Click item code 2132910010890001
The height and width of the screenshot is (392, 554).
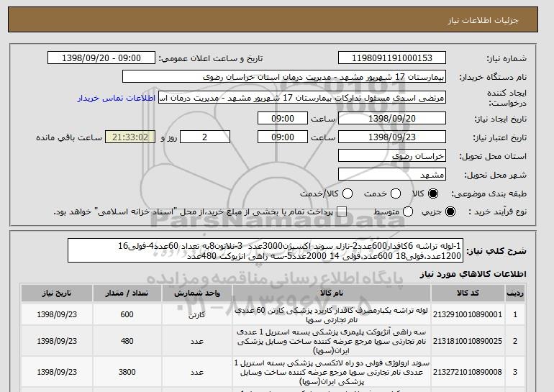click(468, 314)
